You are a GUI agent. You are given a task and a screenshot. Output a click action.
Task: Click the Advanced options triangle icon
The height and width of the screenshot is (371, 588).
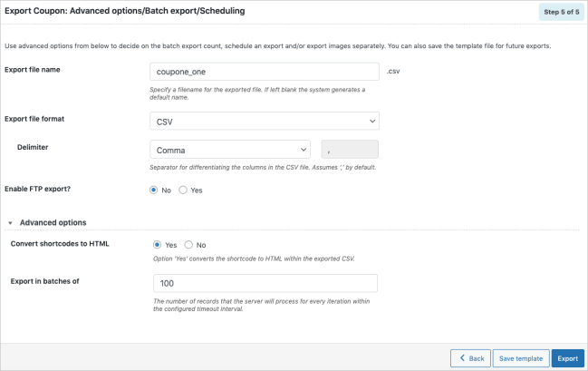(11, 222)
